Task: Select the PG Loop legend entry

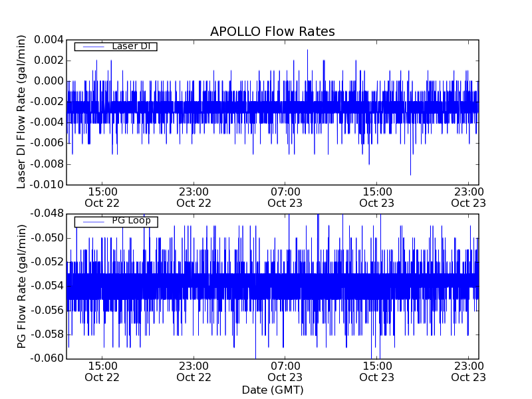Action: coord(130,221)
